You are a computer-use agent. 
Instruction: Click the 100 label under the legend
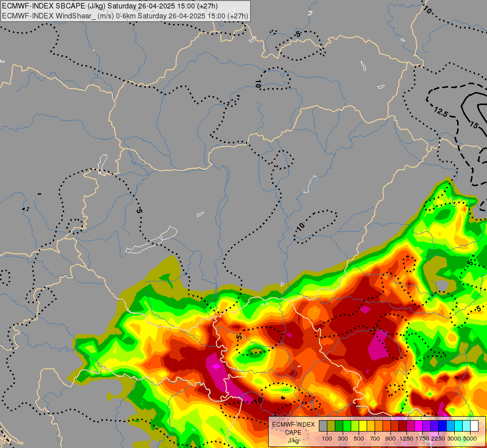(x=327, y=439)
